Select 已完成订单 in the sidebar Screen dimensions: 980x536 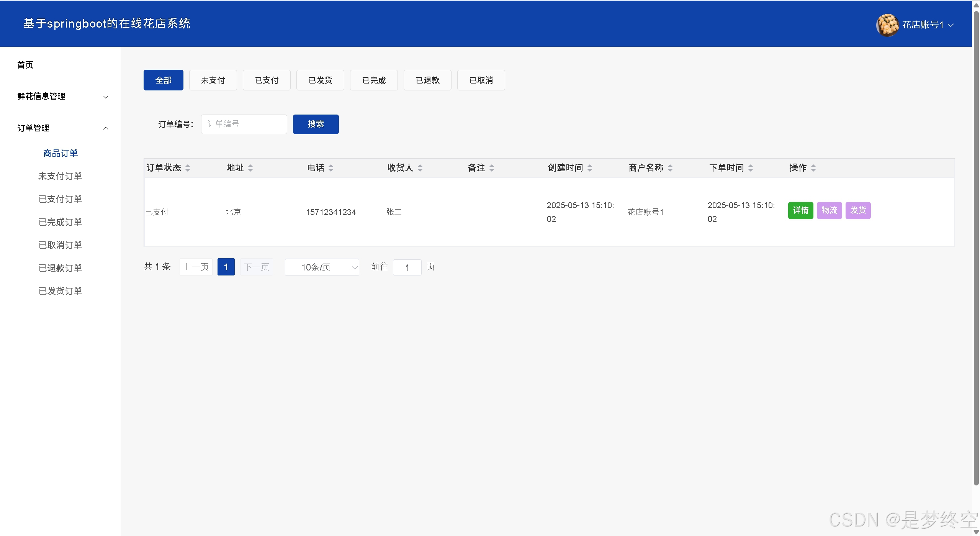[61, 222]
